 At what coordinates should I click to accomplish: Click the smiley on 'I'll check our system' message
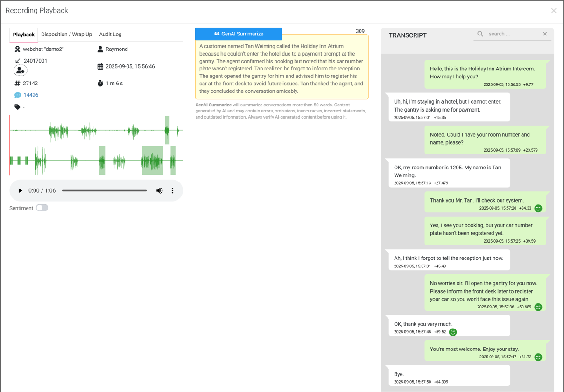click(538, 209)
